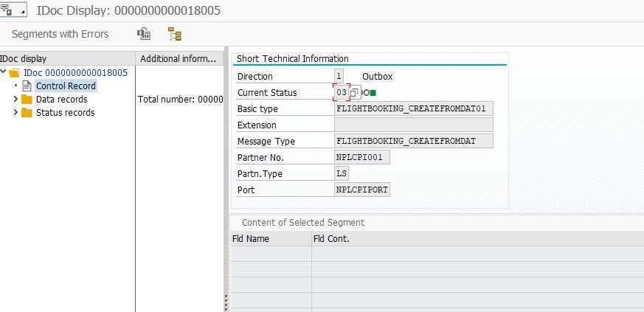
Task: Click the Control Record document icon
Action: (27, 86)
